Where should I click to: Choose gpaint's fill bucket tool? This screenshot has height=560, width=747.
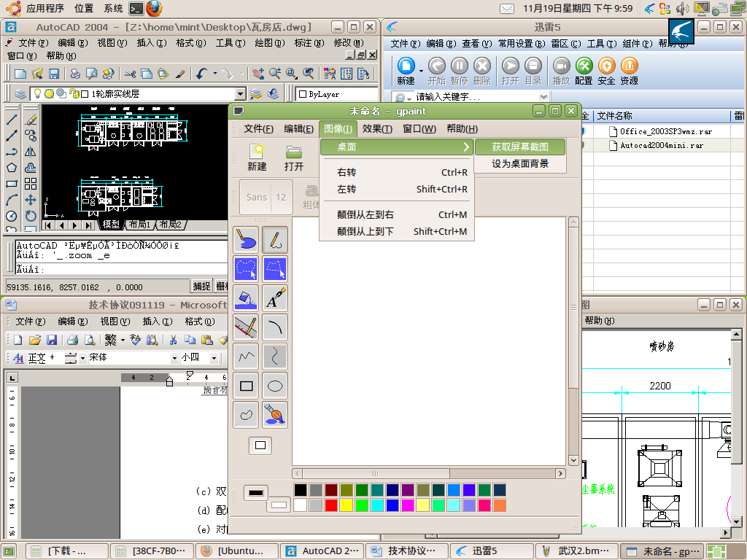[x=247, y=297]
